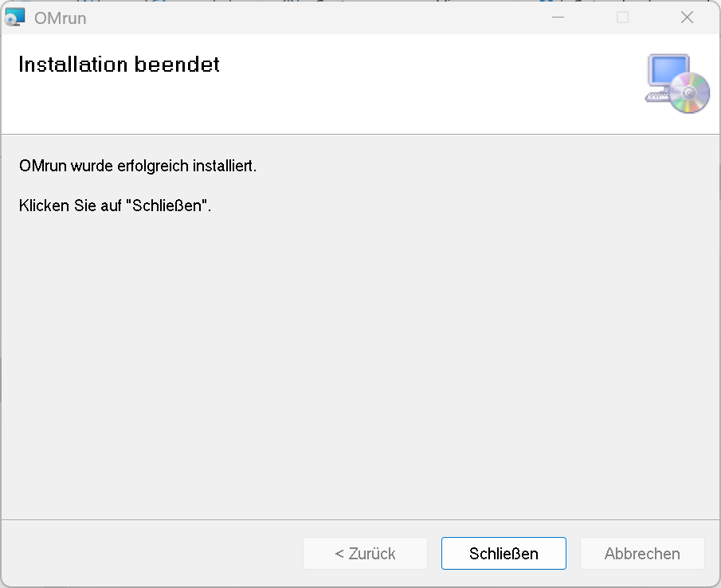Screen dimensions: 721x588
Task: Select the OMrun title text
Action: pyautogui.click(x=61, y=18)
